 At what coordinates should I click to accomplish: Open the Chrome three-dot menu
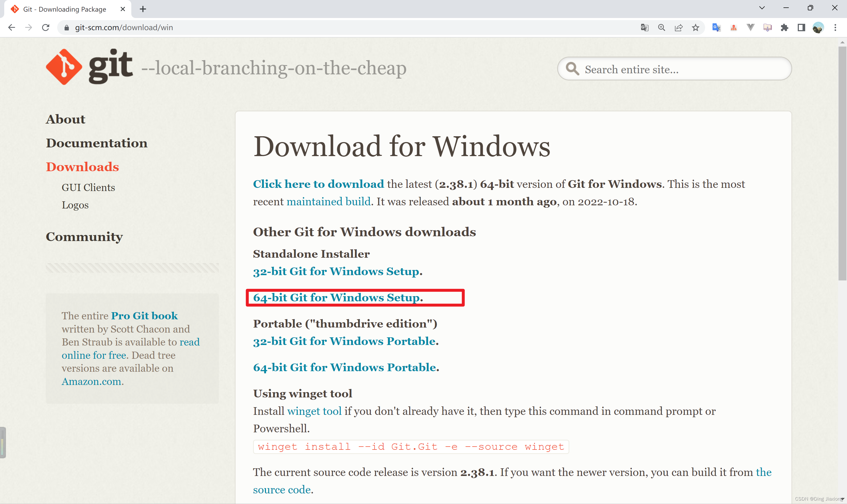pos(835,28)
